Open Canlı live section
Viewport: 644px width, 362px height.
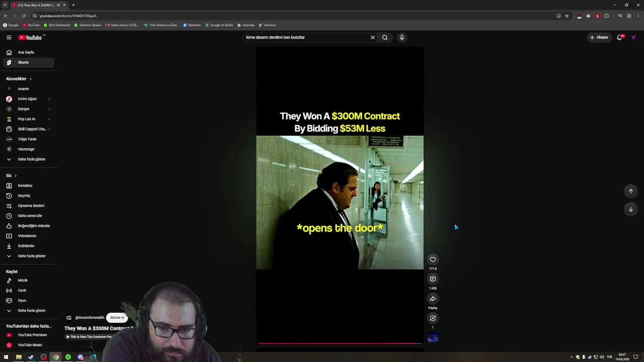29,291
